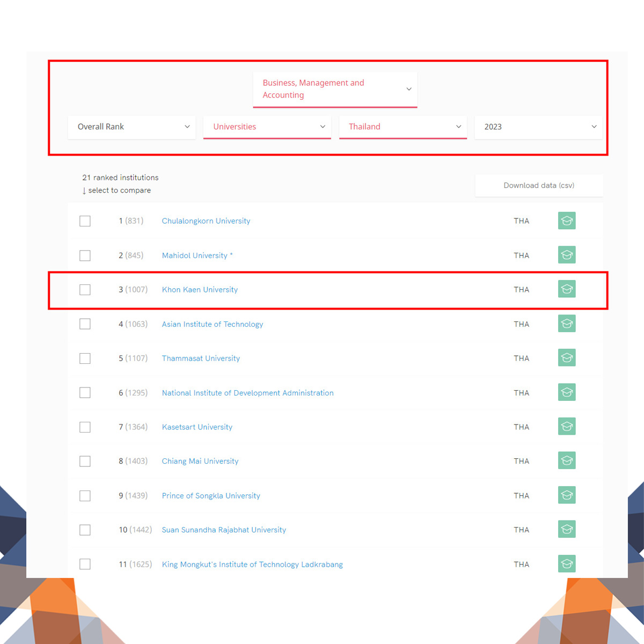Check National Institute of Development Administration's box
This screenshot has width=644, height=644.
click(85, 393)
